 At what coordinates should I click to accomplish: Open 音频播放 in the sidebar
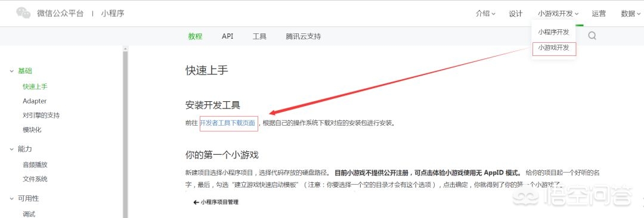coord(35,164)
